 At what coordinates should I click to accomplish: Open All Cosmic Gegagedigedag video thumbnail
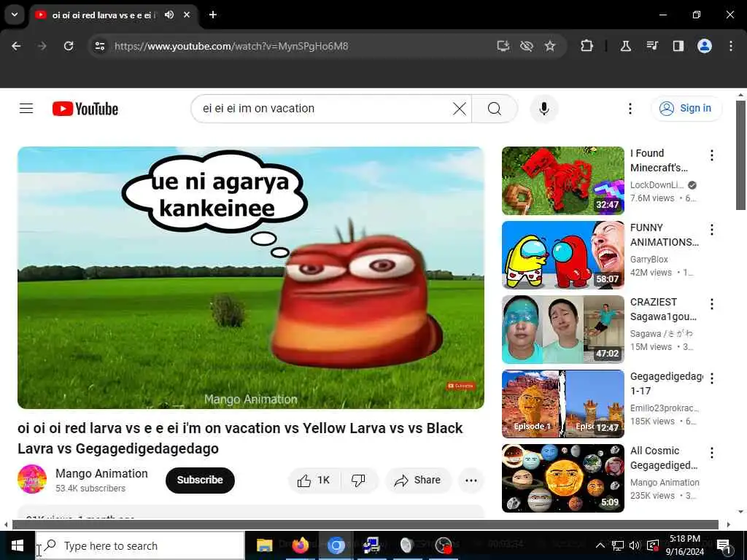562,478
